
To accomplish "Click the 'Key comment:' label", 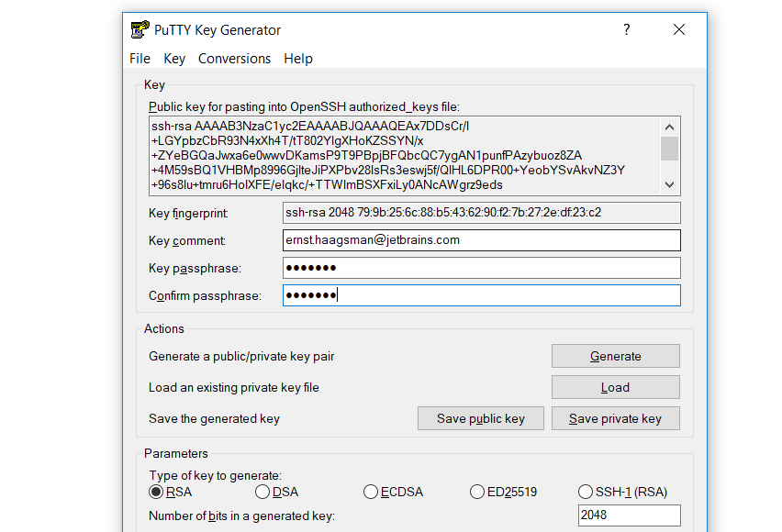I will pyautogui.click(x=187, y=241).
